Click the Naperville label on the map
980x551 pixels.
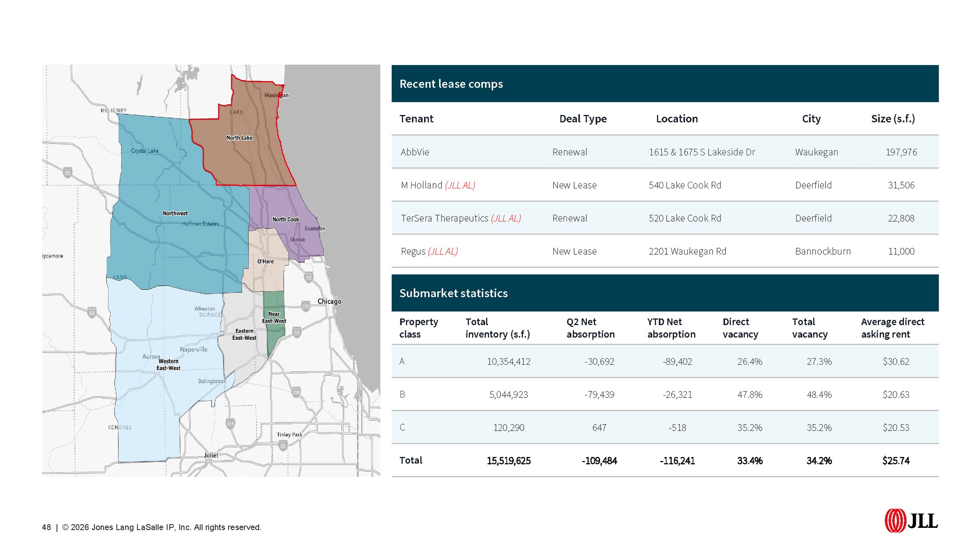[x=194, y=350]
